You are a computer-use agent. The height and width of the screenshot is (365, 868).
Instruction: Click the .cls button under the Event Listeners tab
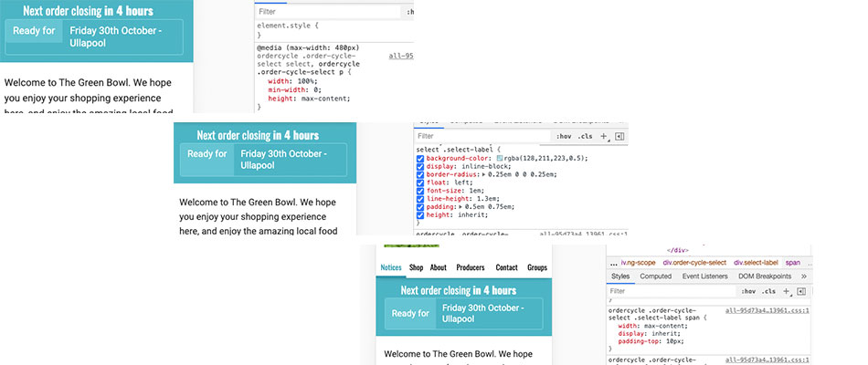(768, 291)
